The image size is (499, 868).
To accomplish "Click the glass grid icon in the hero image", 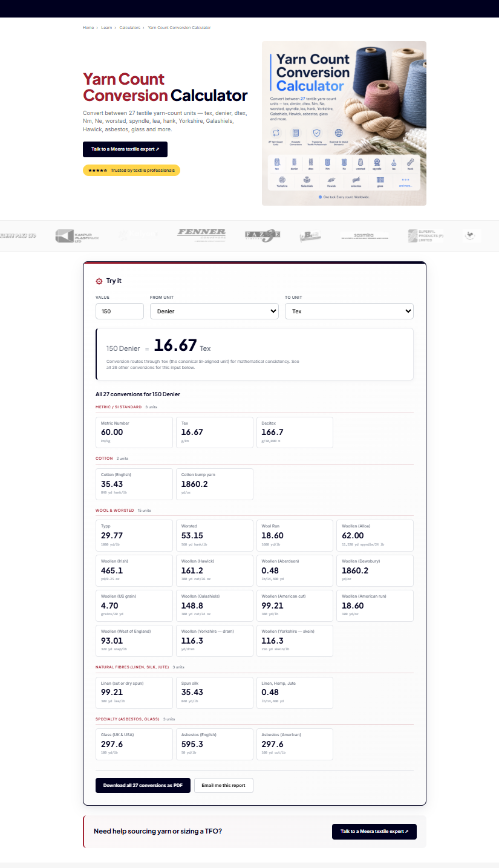I will pos(380,180).
